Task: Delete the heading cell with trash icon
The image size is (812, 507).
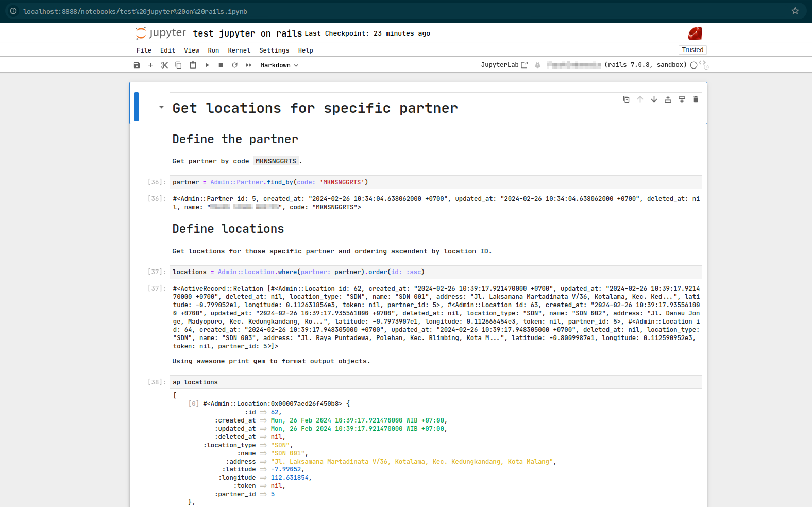Action: (x=696, y=99)
